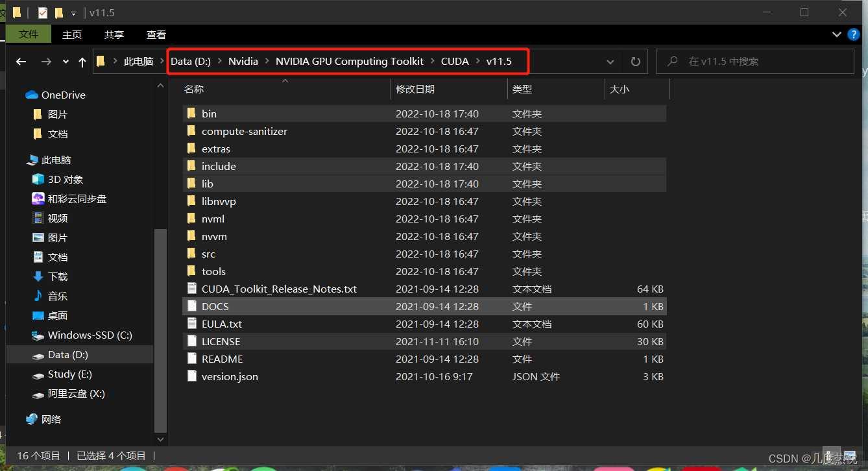Select Study (E:) drive
Screen dimensions: 868x471
coord(62,374)
